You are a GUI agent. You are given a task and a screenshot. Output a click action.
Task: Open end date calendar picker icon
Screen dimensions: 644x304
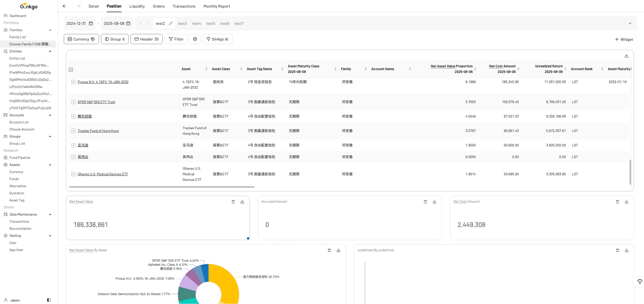click(x=128, y=23)
